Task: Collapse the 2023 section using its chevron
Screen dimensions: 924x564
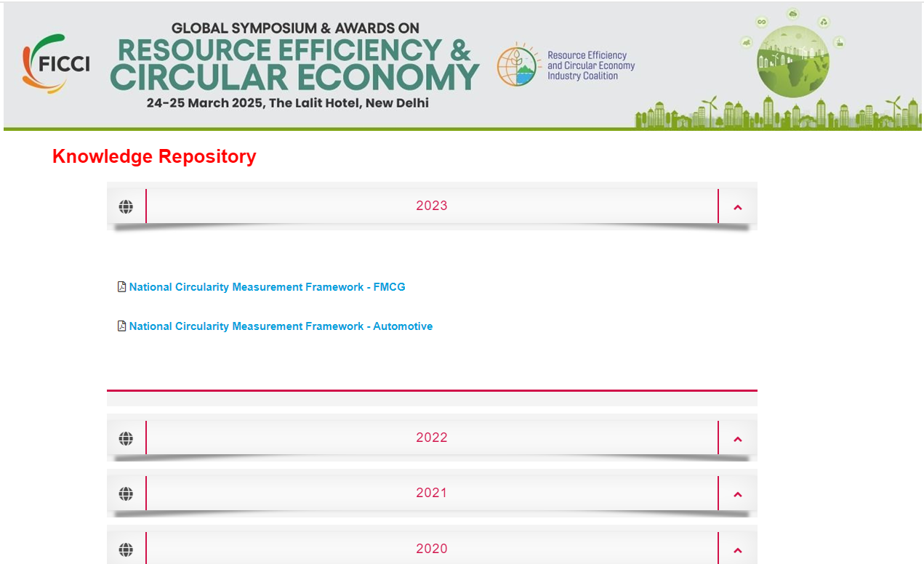Action: pyautogui.click(x=738, y=207)
